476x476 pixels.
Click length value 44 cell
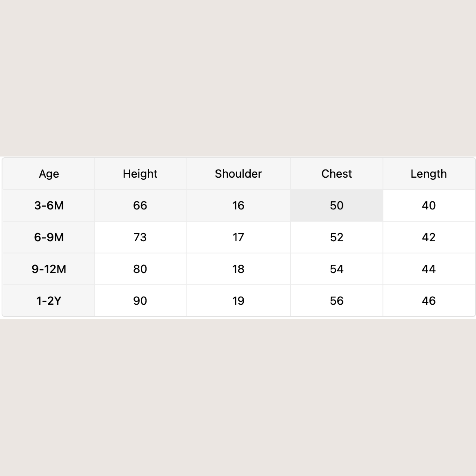coord(429,269)
